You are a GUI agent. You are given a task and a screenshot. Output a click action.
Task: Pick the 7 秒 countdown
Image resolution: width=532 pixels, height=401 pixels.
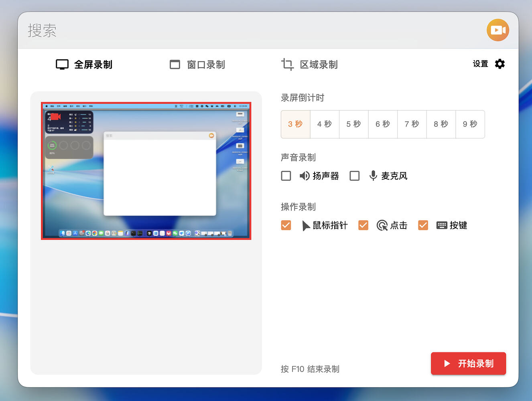412,124
